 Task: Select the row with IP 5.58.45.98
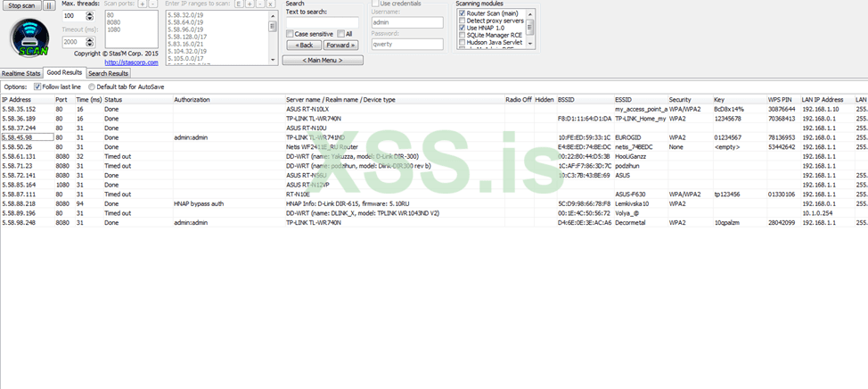(434, 137)
